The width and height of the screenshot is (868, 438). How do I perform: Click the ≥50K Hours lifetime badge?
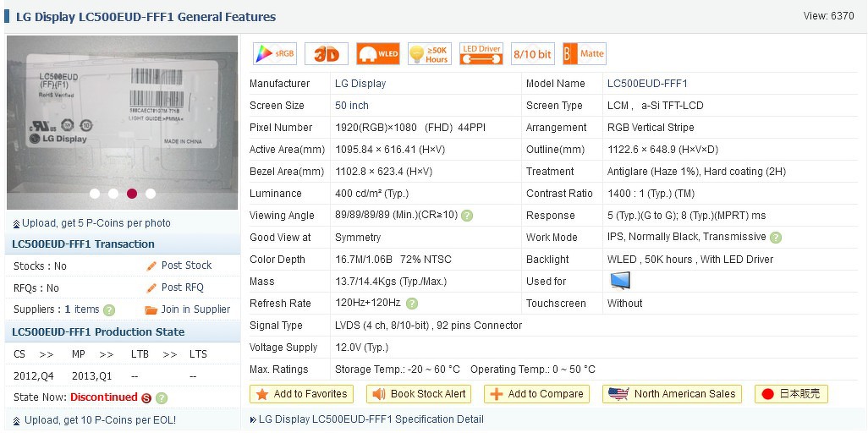point(430,53)
